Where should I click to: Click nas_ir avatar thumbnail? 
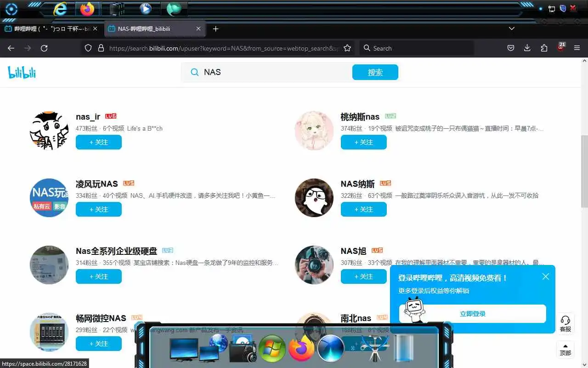[49, 131]
